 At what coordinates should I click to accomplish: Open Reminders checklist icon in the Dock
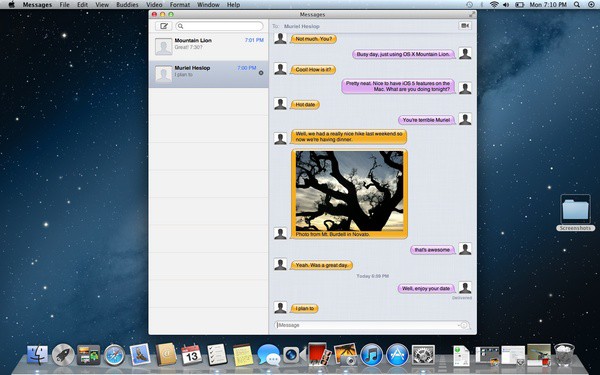pos(217,354)
